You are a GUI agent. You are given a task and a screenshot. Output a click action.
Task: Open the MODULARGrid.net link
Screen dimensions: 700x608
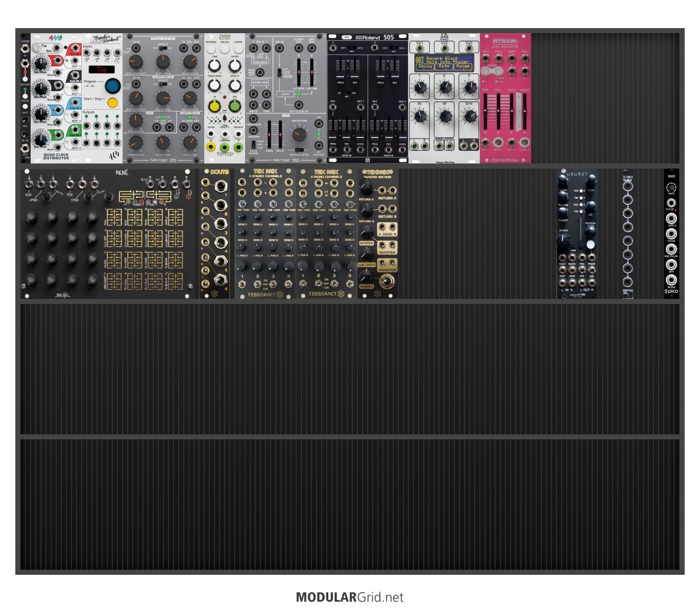pos(350,597)
